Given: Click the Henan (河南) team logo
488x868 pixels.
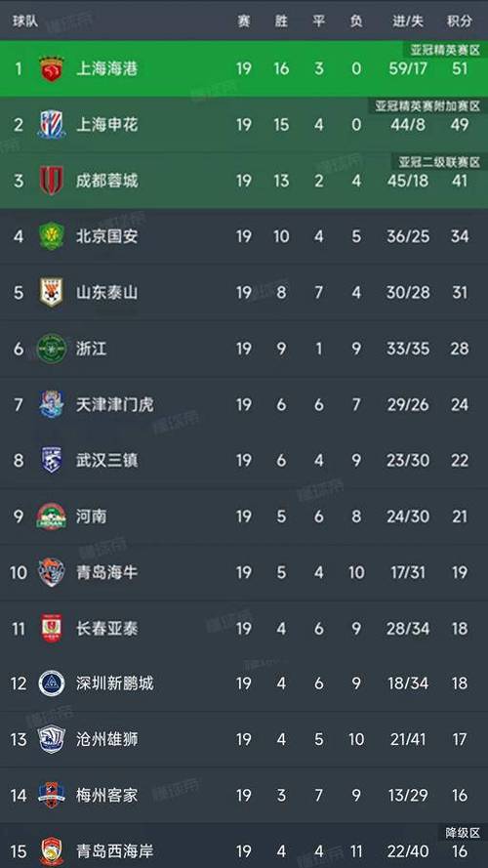Looking at the screenshot, I should click(x=52, y=517).
